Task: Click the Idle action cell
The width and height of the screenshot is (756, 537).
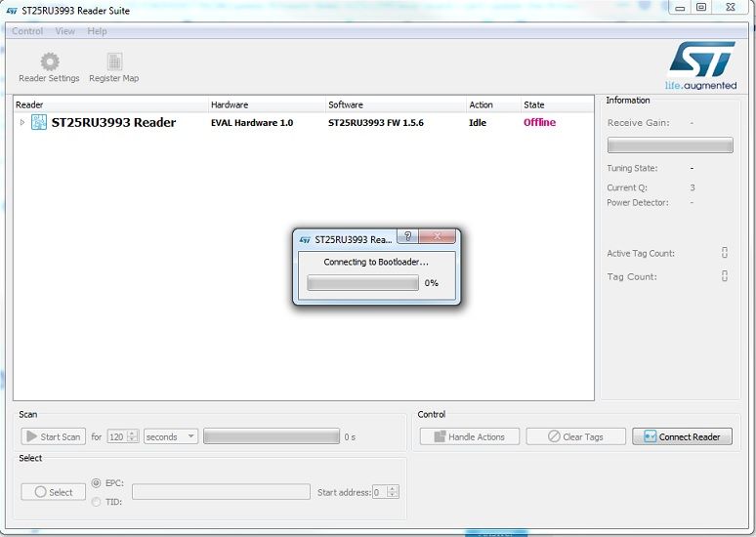Action: (478, 123)
